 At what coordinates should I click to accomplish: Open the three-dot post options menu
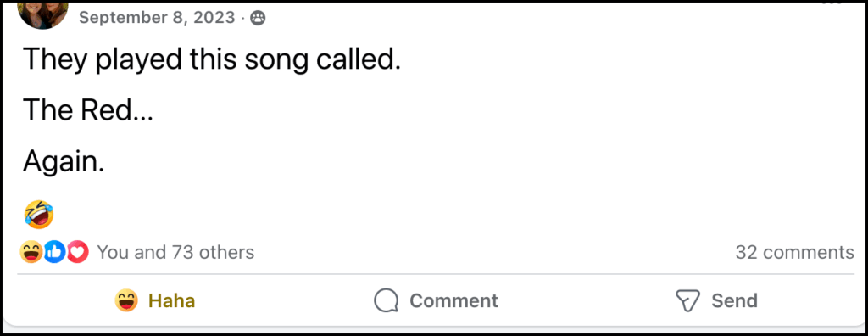(x=831, y=3)
